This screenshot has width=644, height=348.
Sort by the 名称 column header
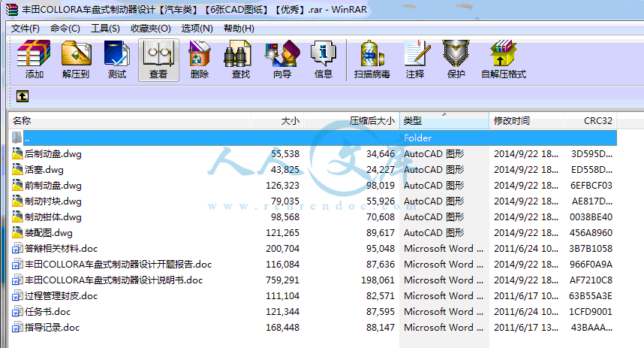[130, 120]
